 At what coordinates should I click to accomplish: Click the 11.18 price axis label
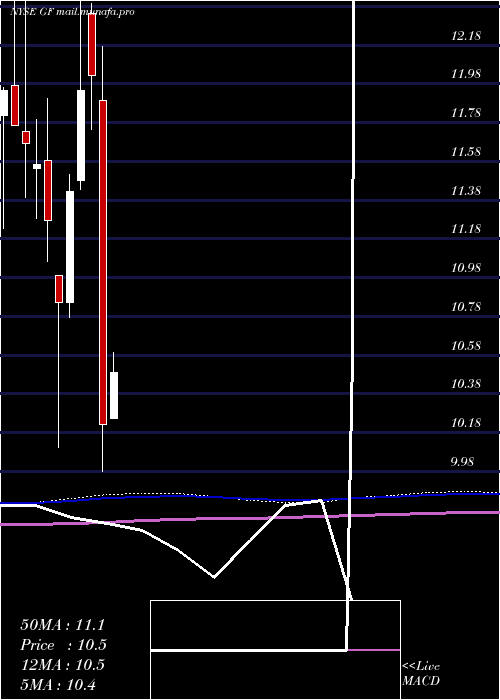pyautogui.click(x=466, y=229)
